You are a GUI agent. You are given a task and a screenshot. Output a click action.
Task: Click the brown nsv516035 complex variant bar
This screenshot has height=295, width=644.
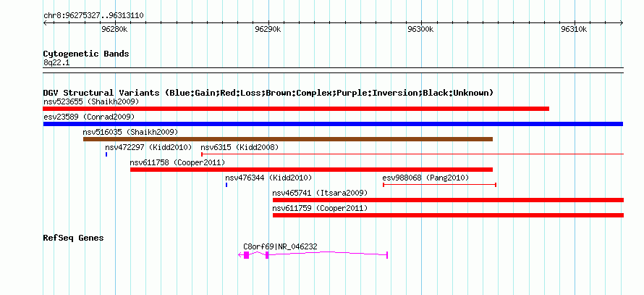click(287, 139)
